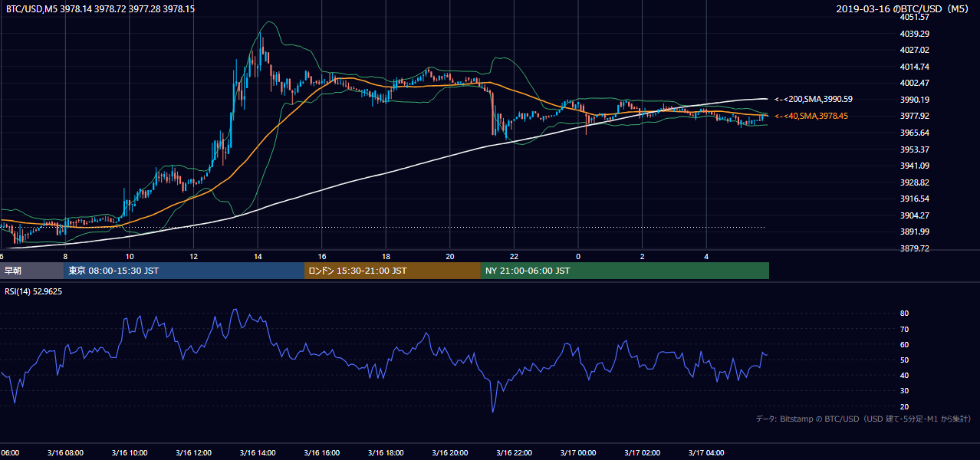Click hour label 10 under the price chart
This screenshot has width=980, height=460.
coord(130,256)
